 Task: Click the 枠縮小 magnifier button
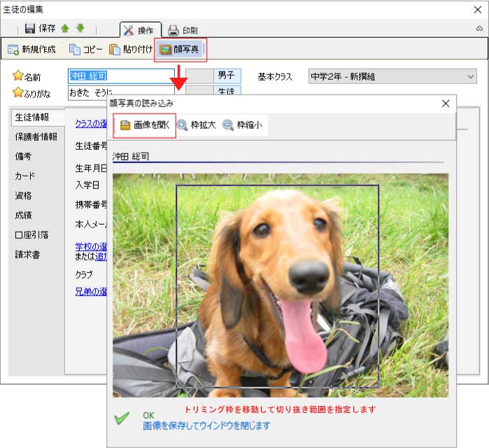(243, 125)
